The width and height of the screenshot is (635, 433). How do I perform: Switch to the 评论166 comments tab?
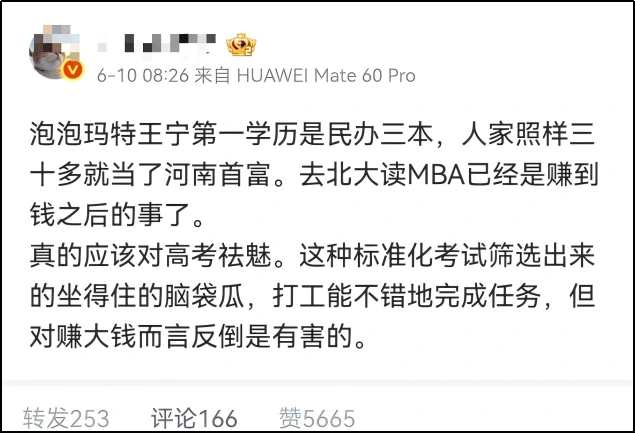pos(194,418)
